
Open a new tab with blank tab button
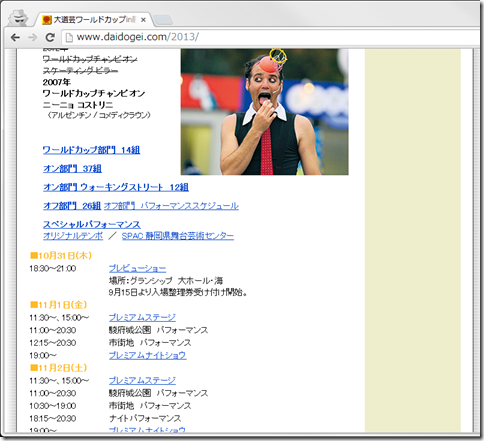coord(163,20)
